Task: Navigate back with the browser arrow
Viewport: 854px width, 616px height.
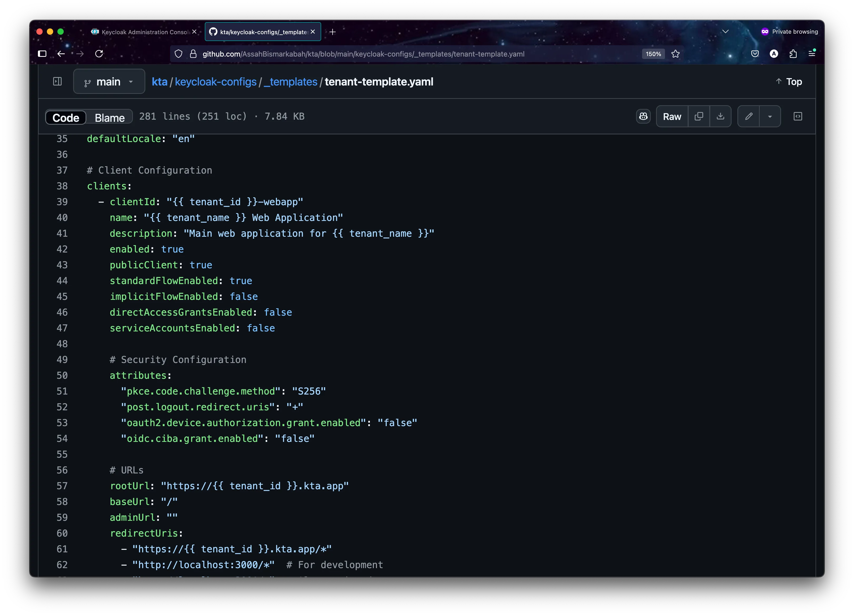Action: (x=61, y=54)
